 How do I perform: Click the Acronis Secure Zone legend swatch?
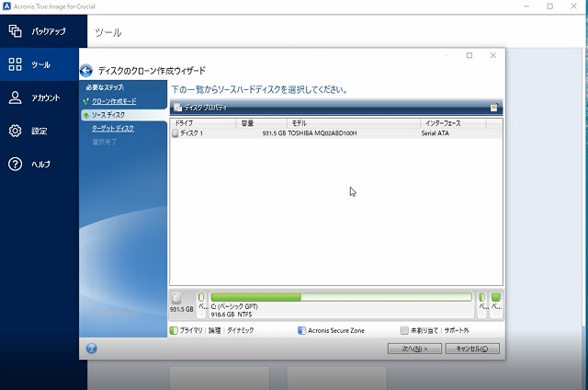pyautogui.click(x=301, y=331)
